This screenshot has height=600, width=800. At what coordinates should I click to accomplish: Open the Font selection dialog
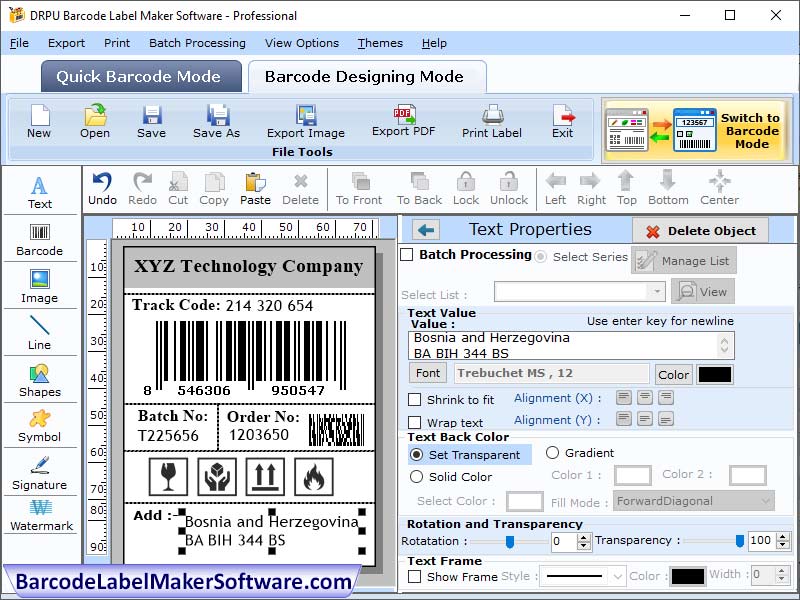point(428,373)
